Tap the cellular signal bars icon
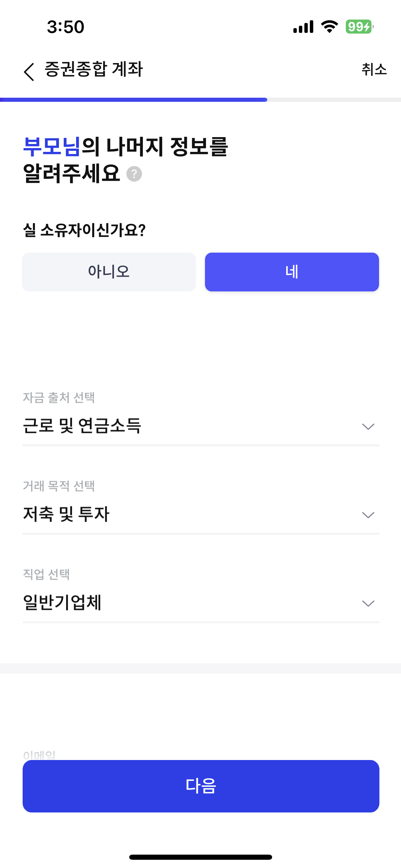The height and width of the screenshot is (868, 401). tap(303, 27)
